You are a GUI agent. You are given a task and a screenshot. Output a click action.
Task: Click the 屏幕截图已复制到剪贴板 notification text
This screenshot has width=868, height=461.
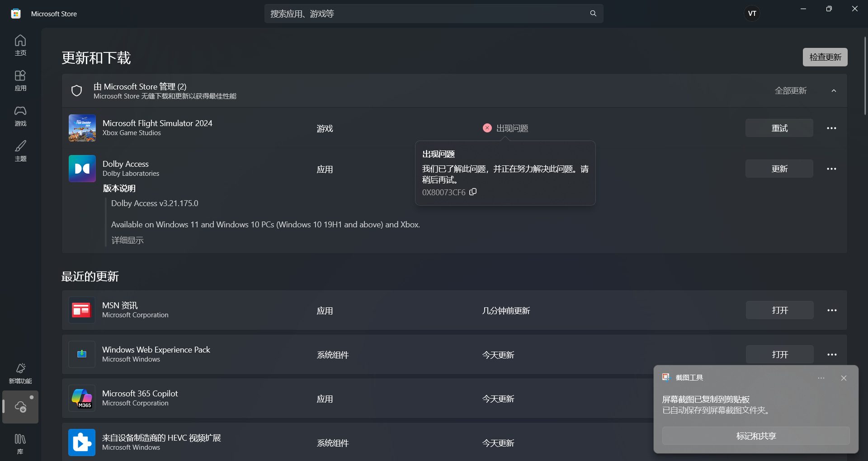706,400
